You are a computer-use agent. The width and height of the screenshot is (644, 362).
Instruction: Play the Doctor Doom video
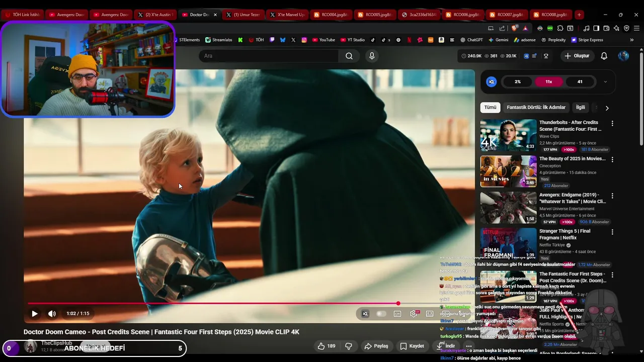[35, 314]
